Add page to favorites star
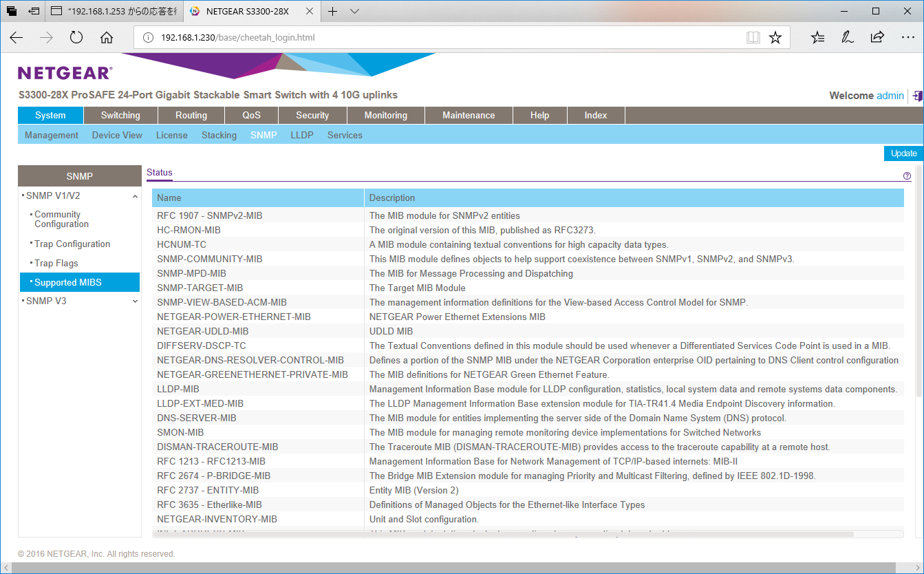The image size is (924, 574). (x=775, y=38)
